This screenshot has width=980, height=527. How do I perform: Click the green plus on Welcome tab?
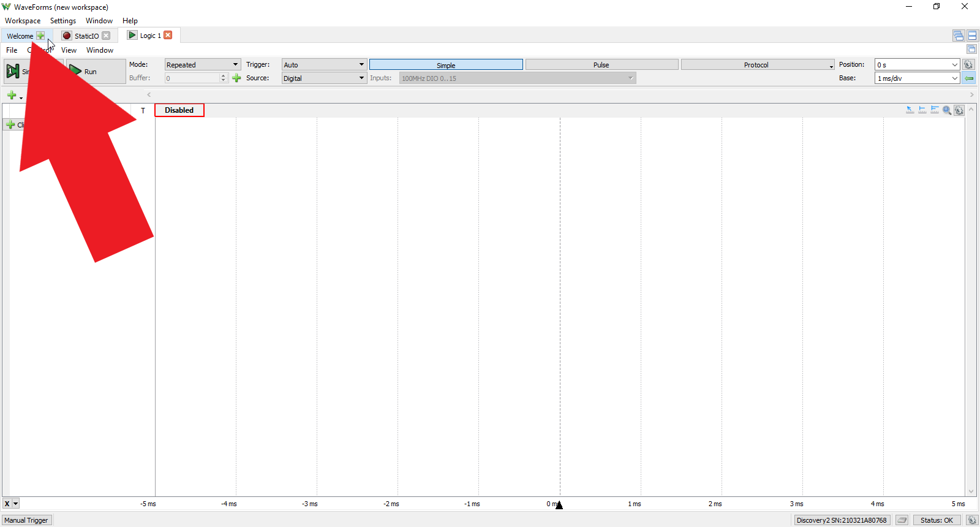(40, 36)
